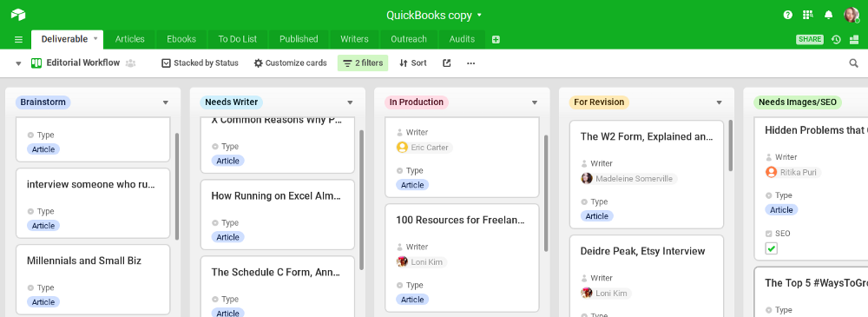Switch to the Outreach tab
868x317 pixels.
point(409,39)
